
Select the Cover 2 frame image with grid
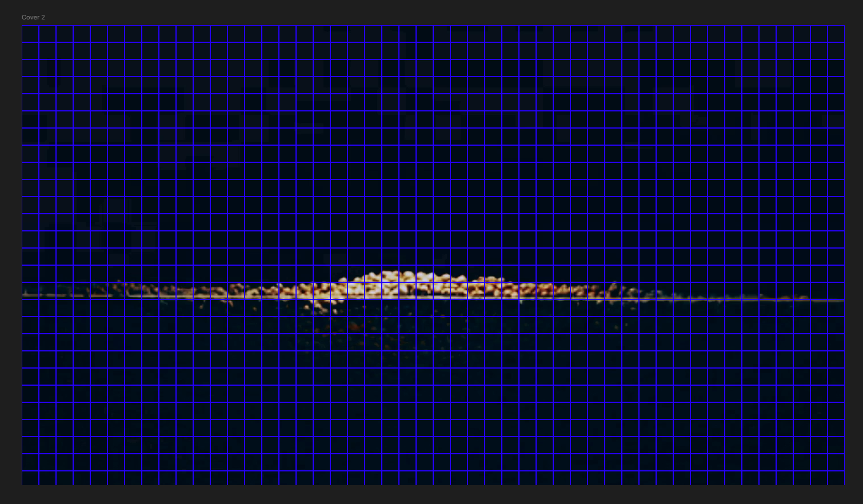[x=433, y=255]
